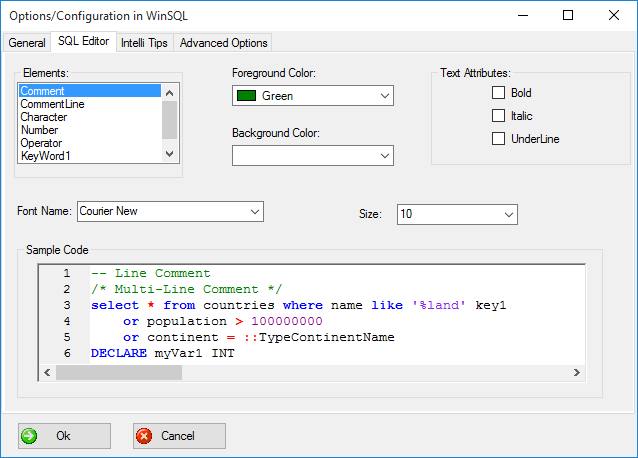Check the Italic checkbox
Image resolution: width=638 pixels, height=458 pixels.
(x=499, y=116)
